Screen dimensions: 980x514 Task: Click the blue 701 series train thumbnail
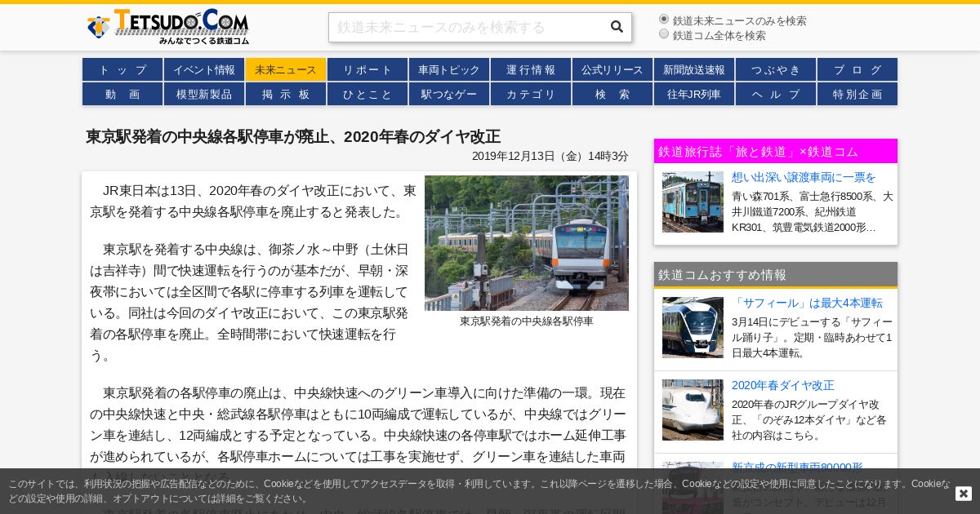(x=693, y=202)
